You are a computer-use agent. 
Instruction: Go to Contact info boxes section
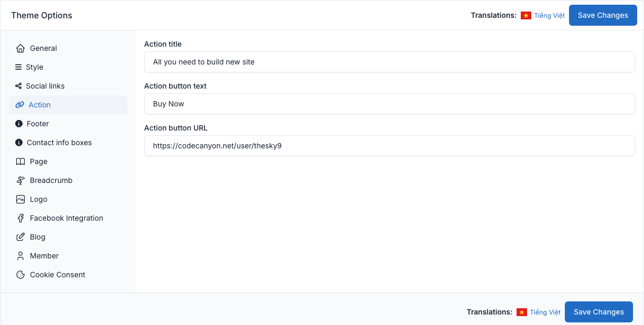(68, 143)
